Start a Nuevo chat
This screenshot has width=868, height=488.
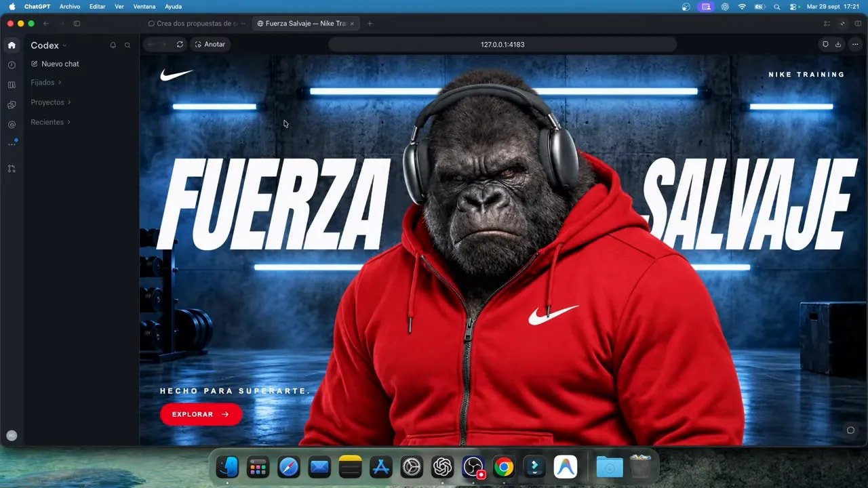tap(55, 64)
